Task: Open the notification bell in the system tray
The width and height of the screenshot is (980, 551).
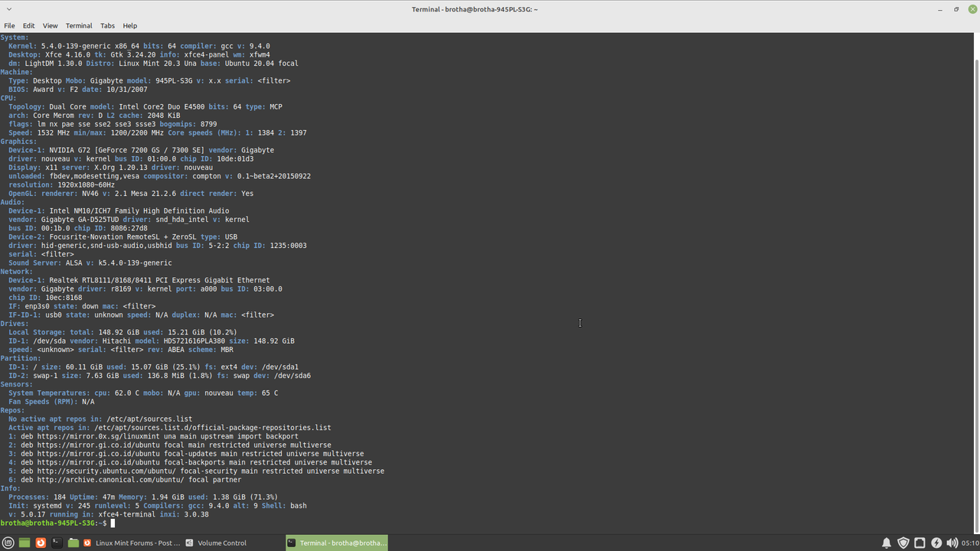Action: 887,543
